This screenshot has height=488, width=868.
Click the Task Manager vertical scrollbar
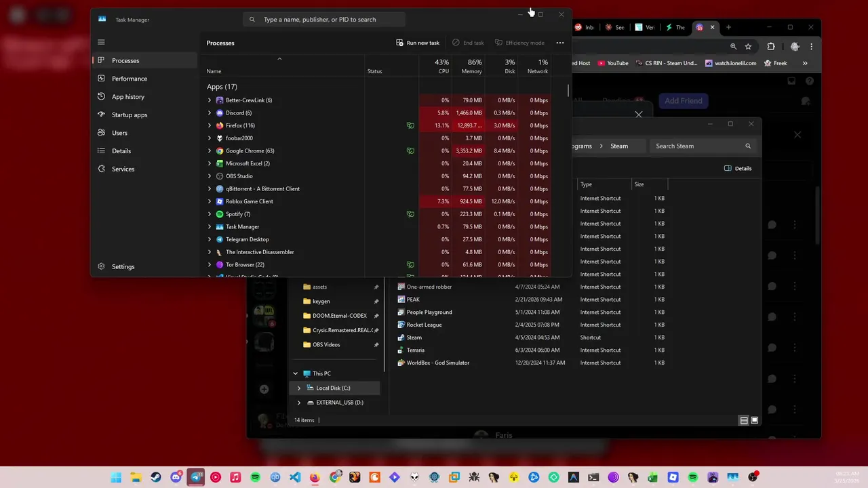tap(568, 89)
